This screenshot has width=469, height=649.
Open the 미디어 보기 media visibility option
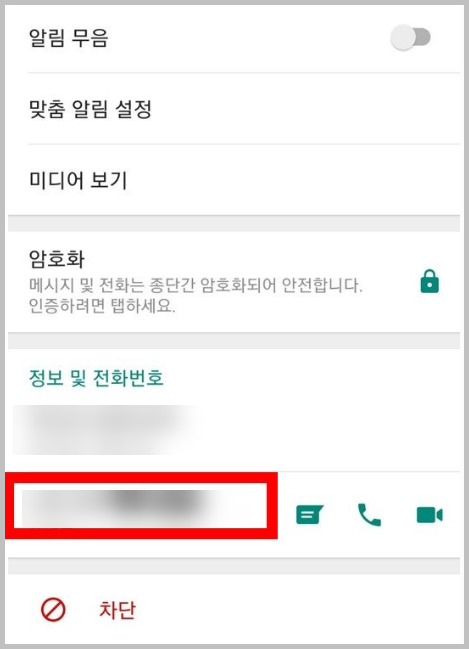tap(234, 180)
